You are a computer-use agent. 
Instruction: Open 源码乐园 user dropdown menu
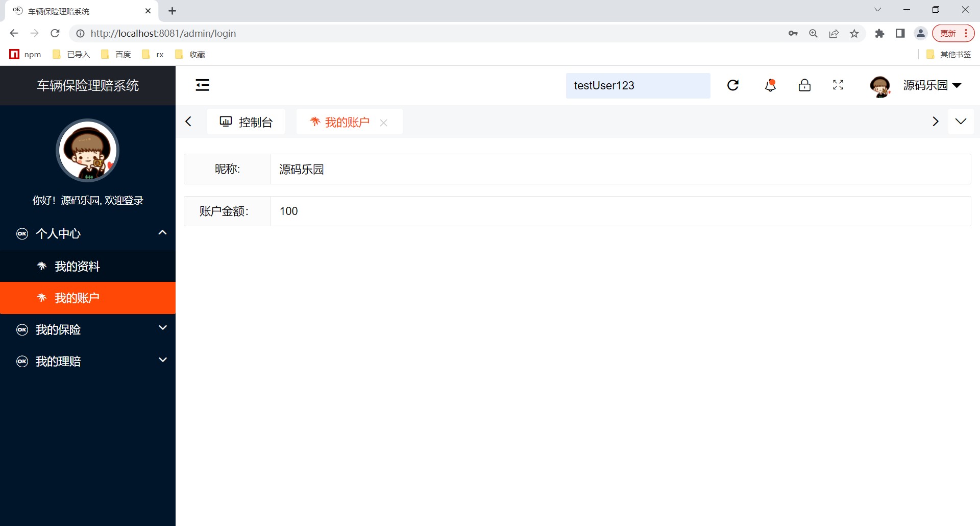click(932, 85)
